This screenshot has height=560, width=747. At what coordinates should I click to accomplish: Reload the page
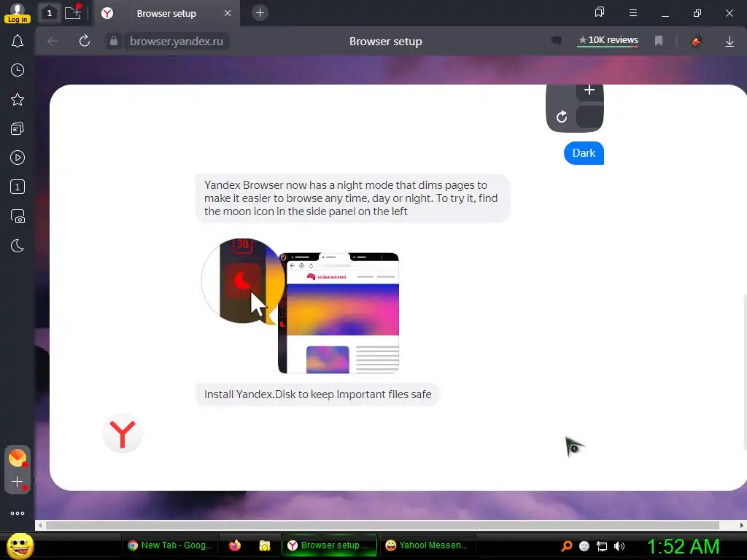(85, 42)
